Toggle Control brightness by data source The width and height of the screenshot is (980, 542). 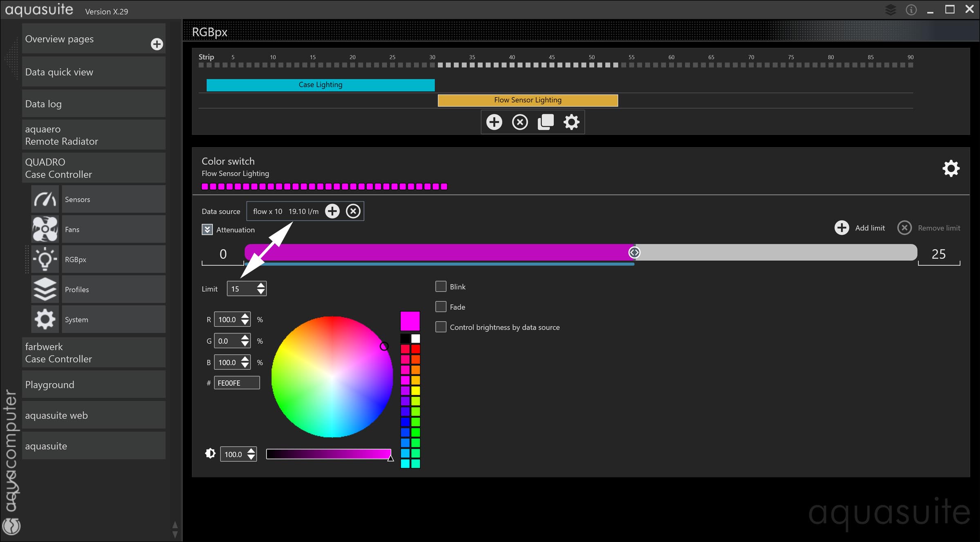click(441, 327)
